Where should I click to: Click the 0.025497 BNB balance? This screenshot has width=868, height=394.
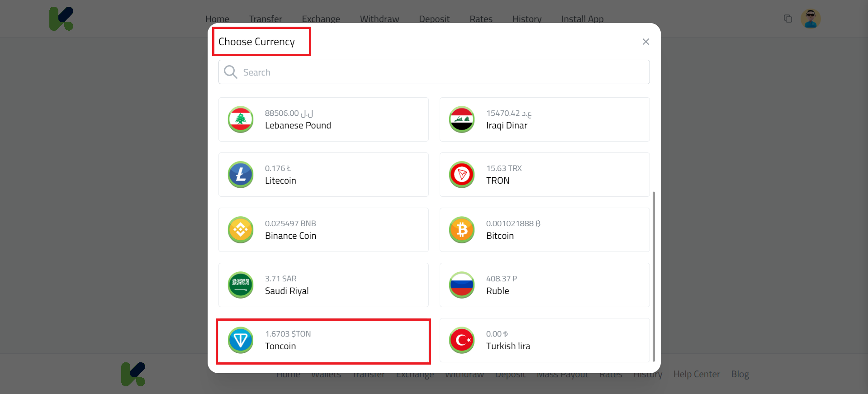click(290, 223)
